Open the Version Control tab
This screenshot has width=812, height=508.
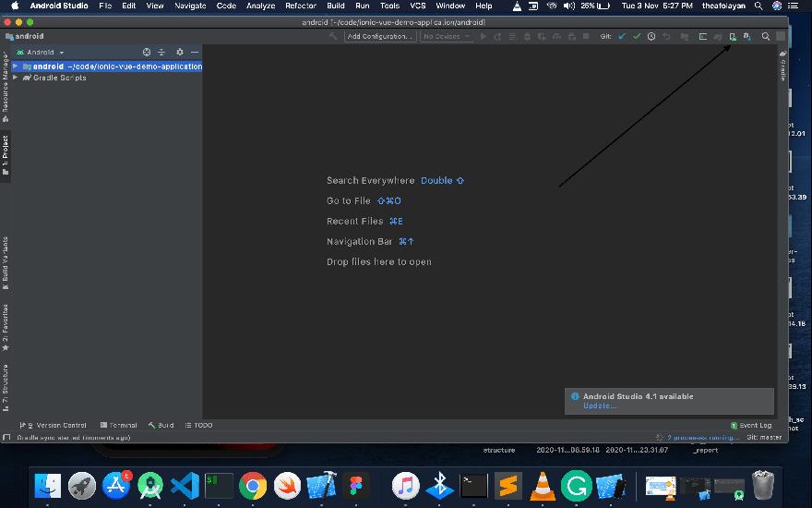pyautogui.click(x=53, y=425)
